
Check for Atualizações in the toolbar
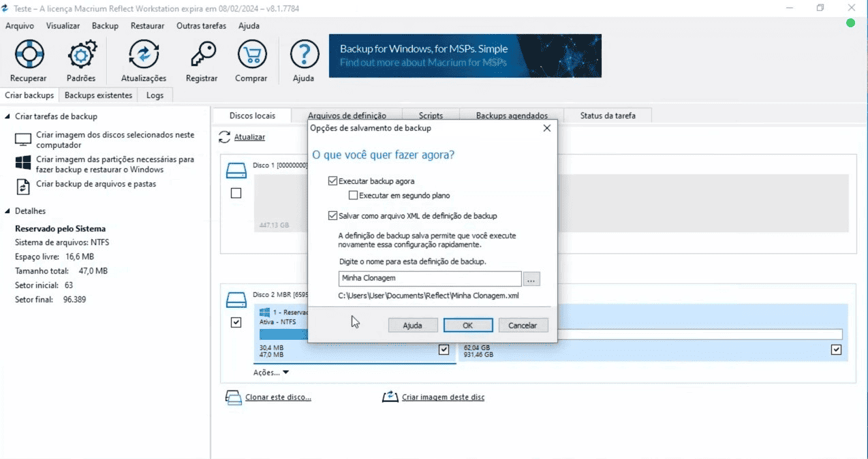(x=143, y=61)
